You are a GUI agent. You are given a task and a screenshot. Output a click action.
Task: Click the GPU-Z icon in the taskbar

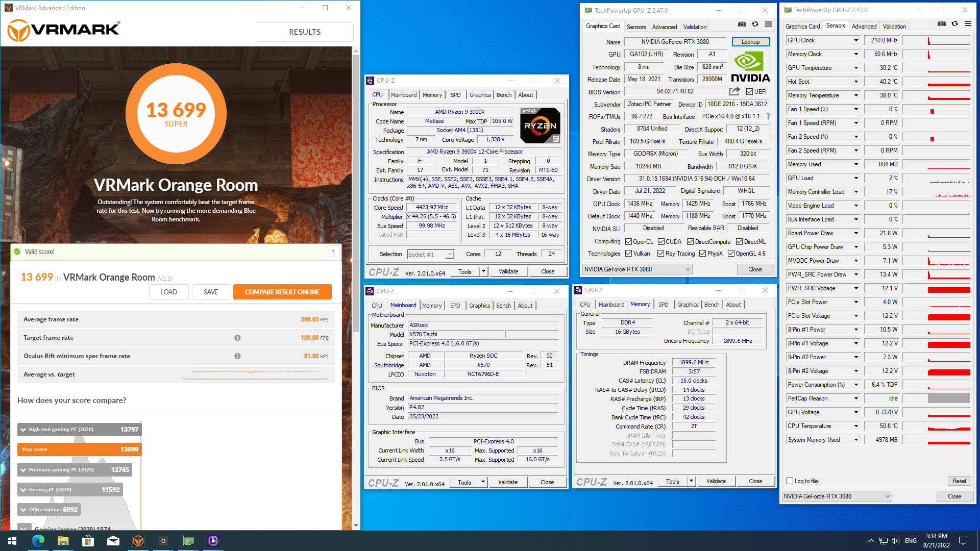click(x=188, y=541)
